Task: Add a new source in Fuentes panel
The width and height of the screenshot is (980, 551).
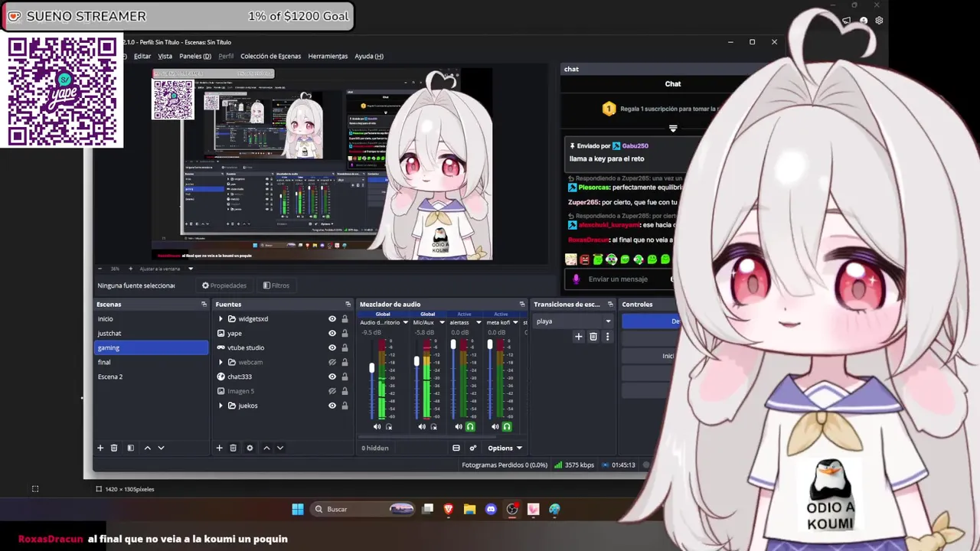Action: [x=219, y=448]
